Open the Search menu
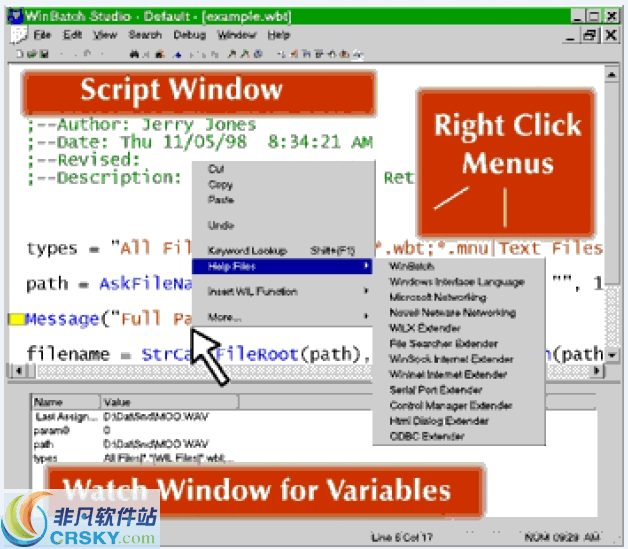The image size is (628, 549). (x=145, y=35)
